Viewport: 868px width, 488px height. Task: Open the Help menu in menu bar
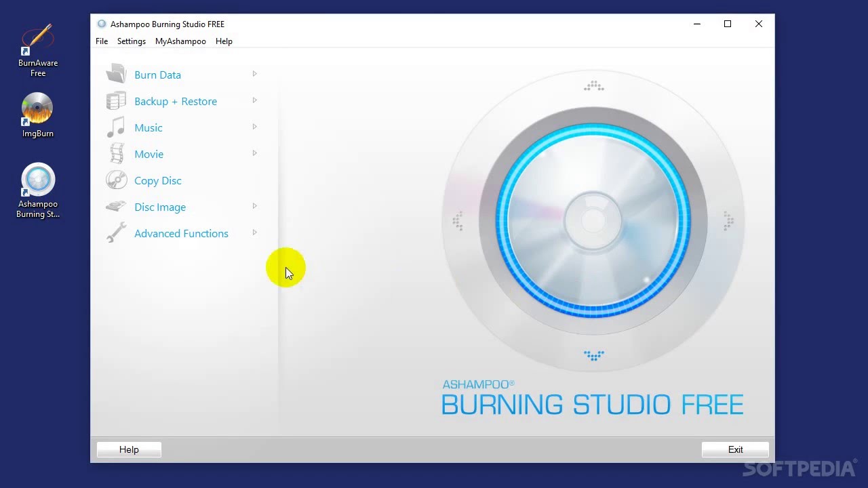pyautogui.click(x=224, y=41)
